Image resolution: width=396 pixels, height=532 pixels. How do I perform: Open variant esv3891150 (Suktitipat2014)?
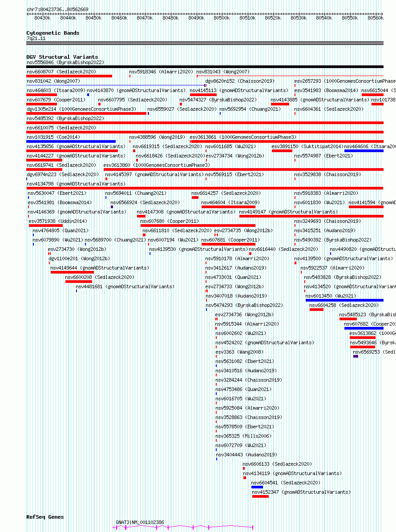pyautogui.click(x=307, y=147)
